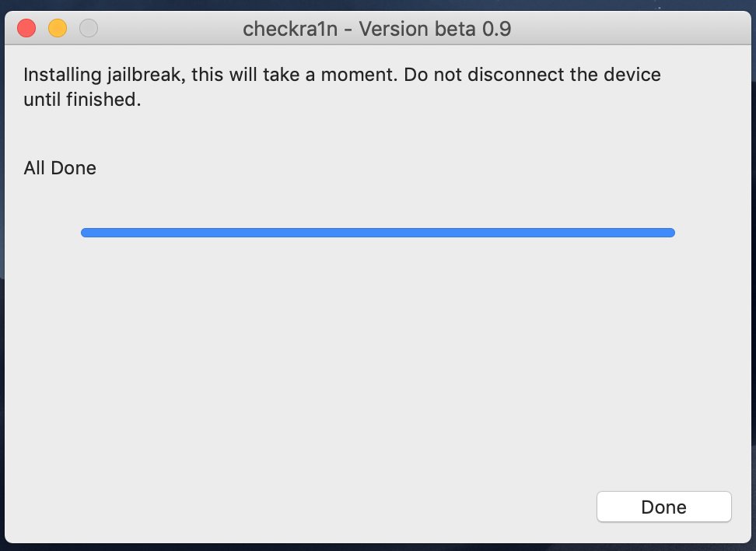Viewport: 756px width, 551px height.
Task: Minimize the window with the yellow button
Action: tap(58, 29)
